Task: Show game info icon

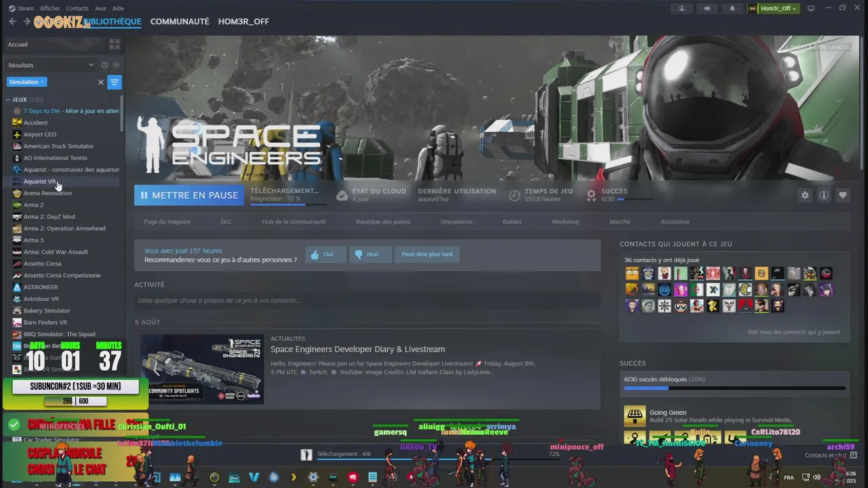Action: pyautogui.click(x=824, y=195)
